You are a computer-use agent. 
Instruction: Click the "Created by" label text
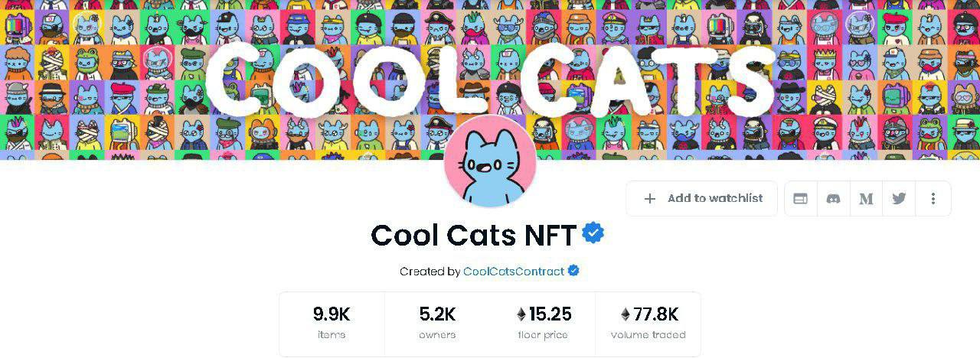click(x=430, y=272)
